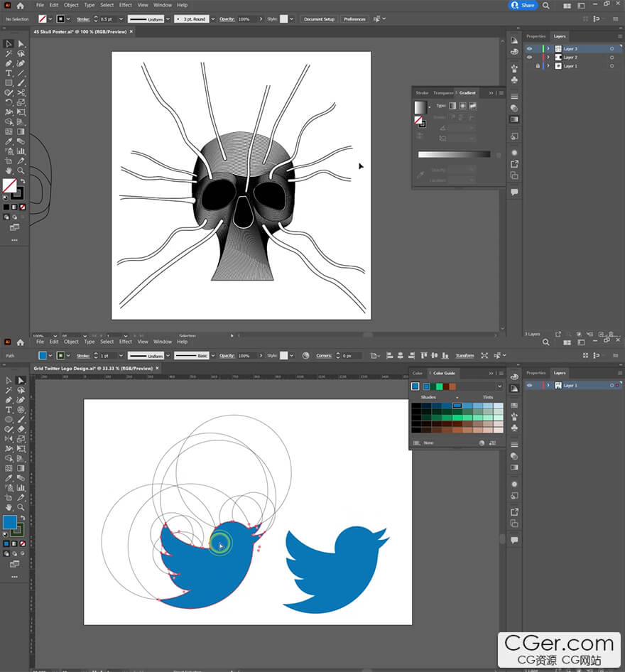Open the Object menu in Skull Poster window
The height and width of the screenshot is (672, 625).
(71, 5)
